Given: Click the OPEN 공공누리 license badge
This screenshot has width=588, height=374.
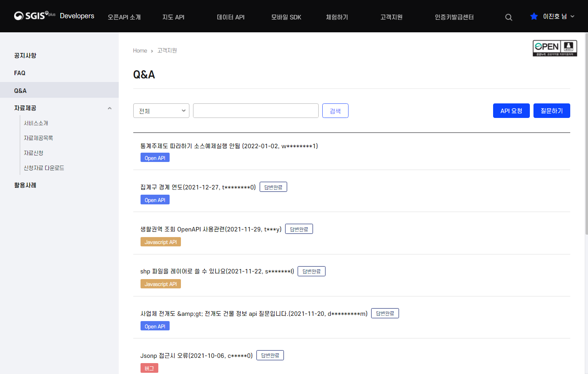Looking at the screenshot, I should coord(554,48).
